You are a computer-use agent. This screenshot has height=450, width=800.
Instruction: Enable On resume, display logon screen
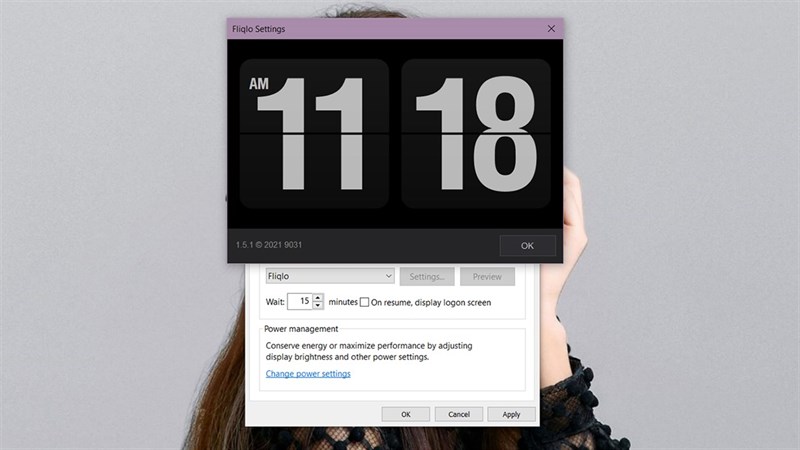[x=364, y=302]
